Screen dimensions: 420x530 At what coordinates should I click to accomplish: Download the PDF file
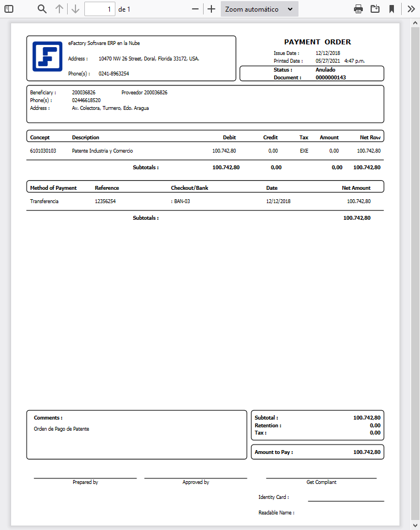click(x=375, y=9)
